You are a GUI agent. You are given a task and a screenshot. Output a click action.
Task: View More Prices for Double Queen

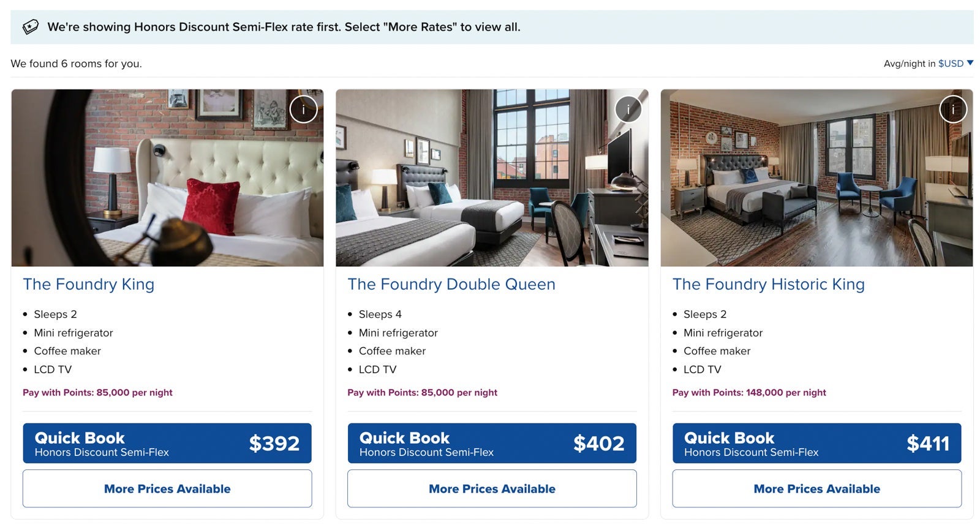492,488
